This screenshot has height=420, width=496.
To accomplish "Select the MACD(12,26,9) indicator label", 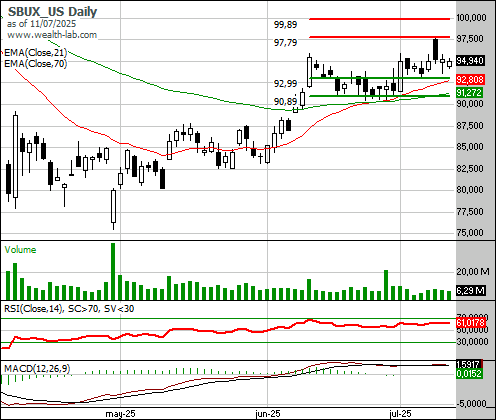I will click(37, 369).
